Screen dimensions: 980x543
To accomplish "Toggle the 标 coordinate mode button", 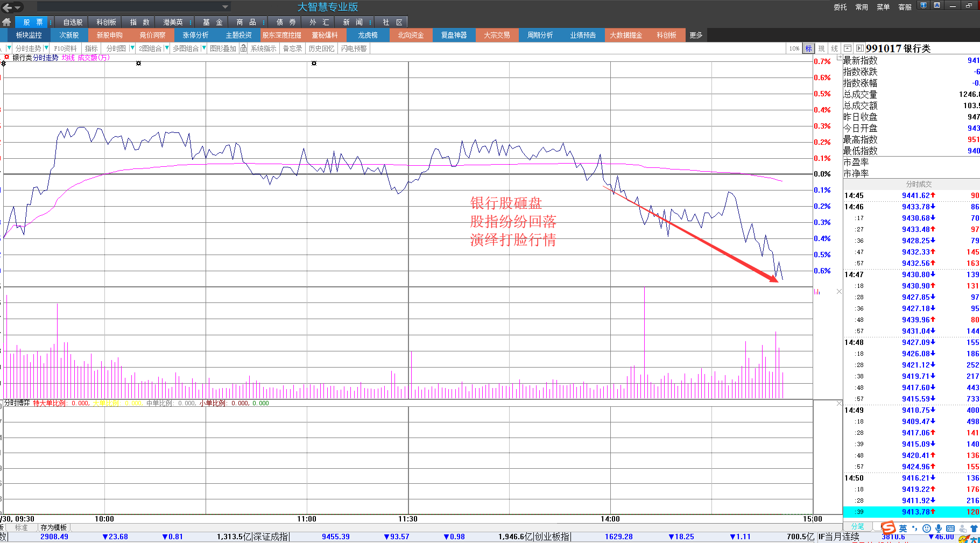I will [x=808, y=48].
